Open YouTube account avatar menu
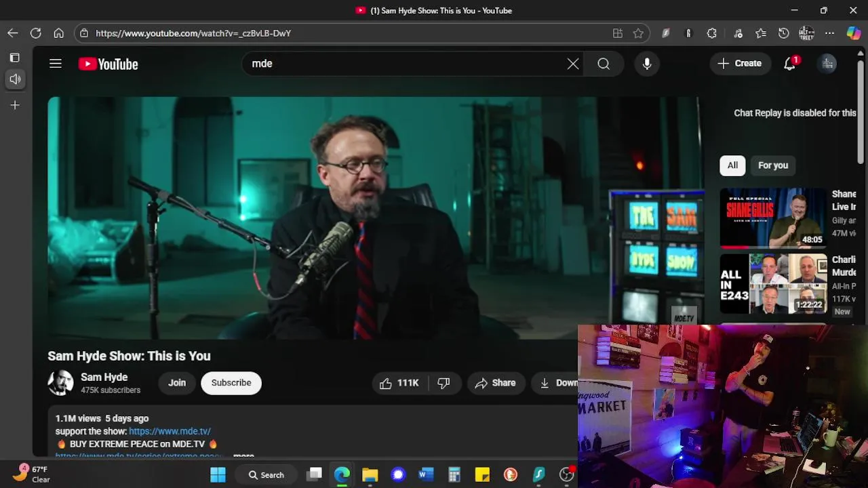This screenshot has height=488, width=868. pyautogui.click(x=827, y=64)
